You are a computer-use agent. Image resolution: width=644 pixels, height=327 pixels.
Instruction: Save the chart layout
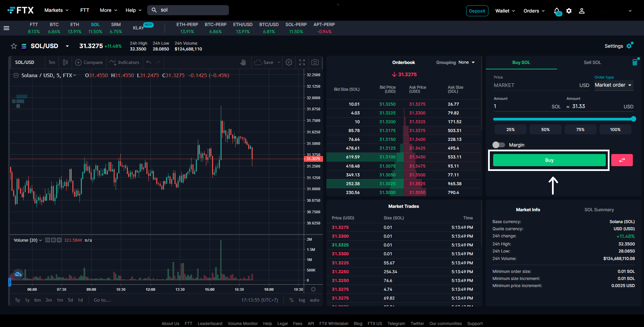[x=264, y=62]
